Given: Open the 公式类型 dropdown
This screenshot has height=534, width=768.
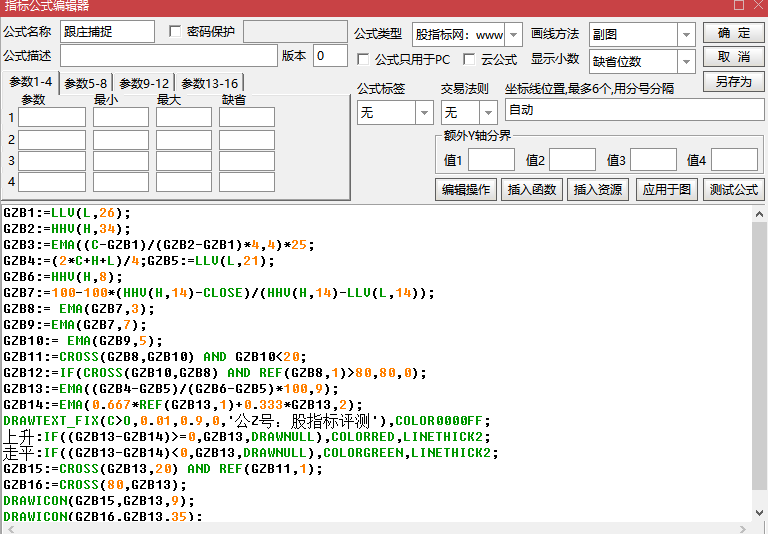Looking at the screenshot, I should (x=513, y=35).
